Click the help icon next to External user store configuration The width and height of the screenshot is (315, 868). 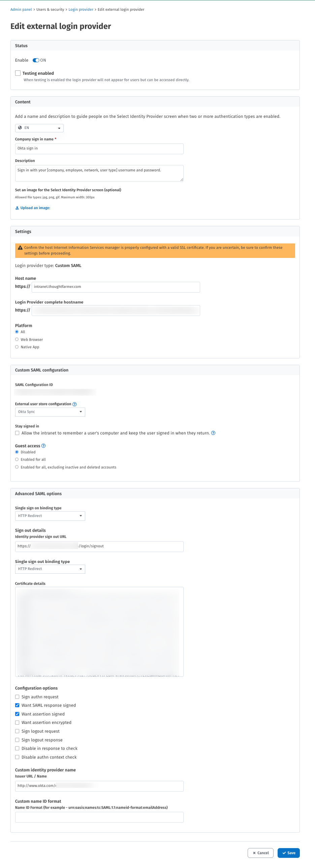(74, 404)
